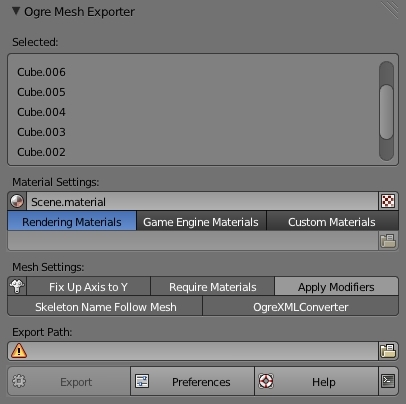Image resolution: width=406 pixels, height=404 pixels.
Task: Toggle Fix Up Axis to Y option
Action: (88, 287)
